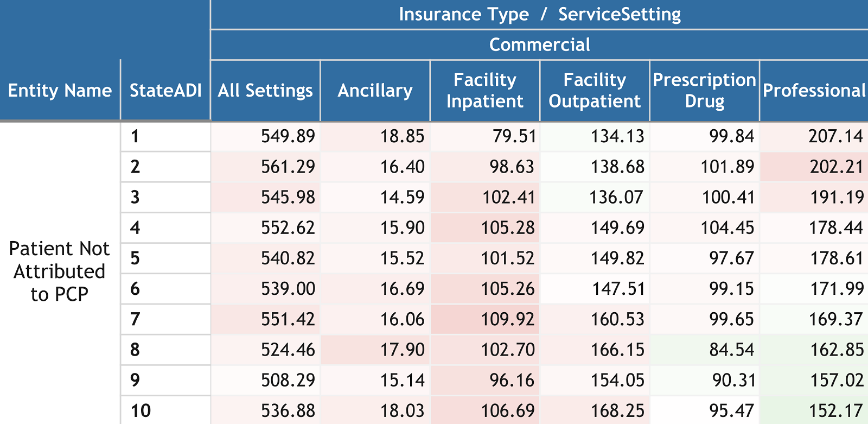Select StateADI row 1 label
Viewport: 868px width, 424px height.
coord(135,136)
